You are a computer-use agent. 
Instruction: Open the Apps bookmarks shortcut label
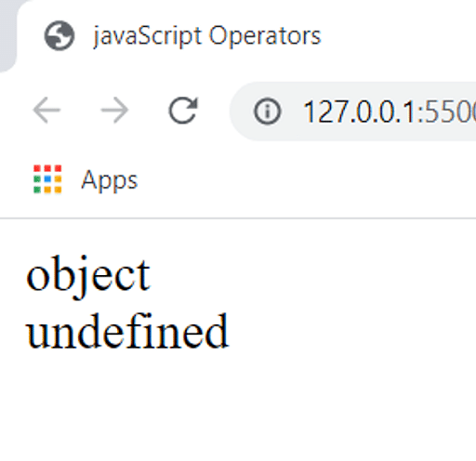[109, 180]
